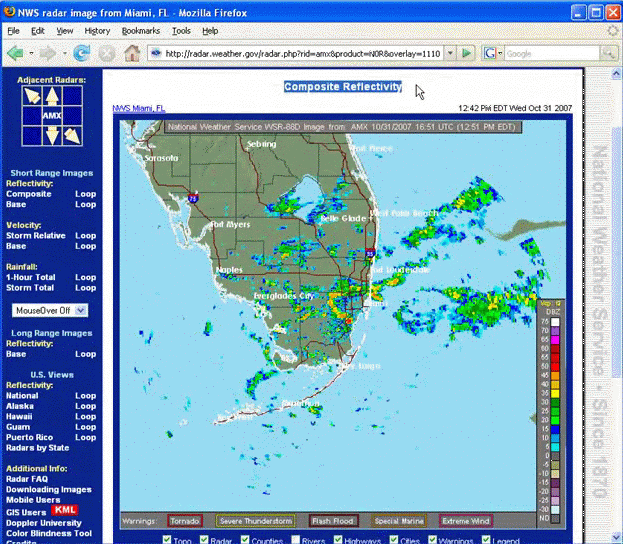Click the green Go arrow beside the URL
Screen dimensions: 623x544
click(467, 53)
